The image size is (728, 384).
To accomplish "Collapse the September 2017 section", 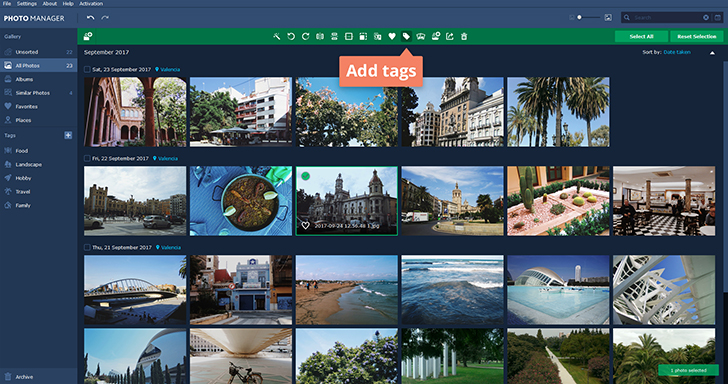I will pos(712,53).
